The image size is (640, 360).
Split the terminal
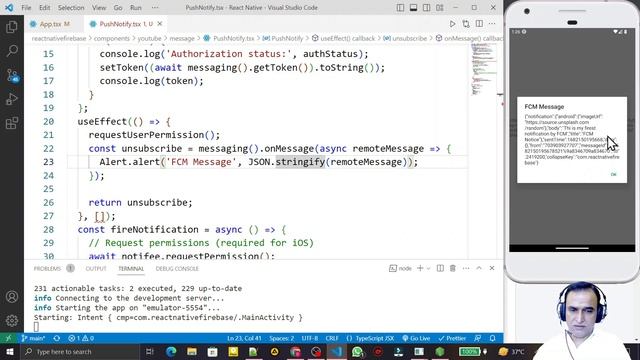pyautogui.click(x=440, y=268)
